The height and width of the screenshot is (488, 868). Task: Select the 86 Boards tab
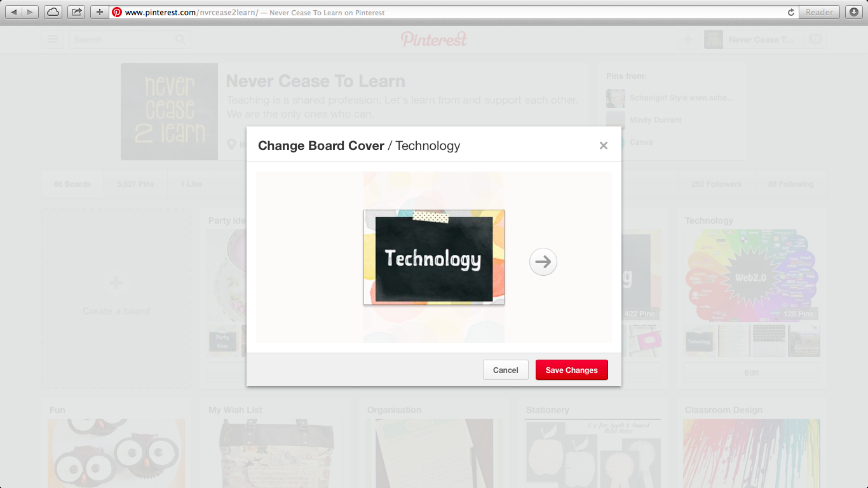[72, 184]
